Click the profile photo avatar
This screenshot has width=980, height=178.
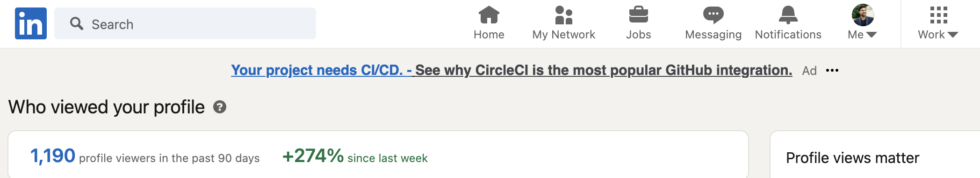coord(863,15)
